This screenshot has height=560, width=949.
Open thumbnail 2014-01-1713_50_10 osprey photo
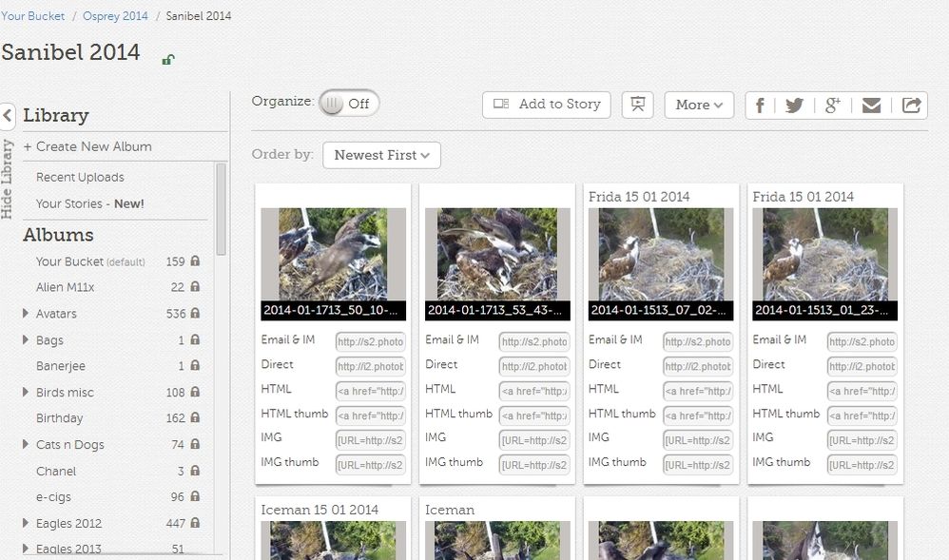pyautogui.click(x=334, y=254)
